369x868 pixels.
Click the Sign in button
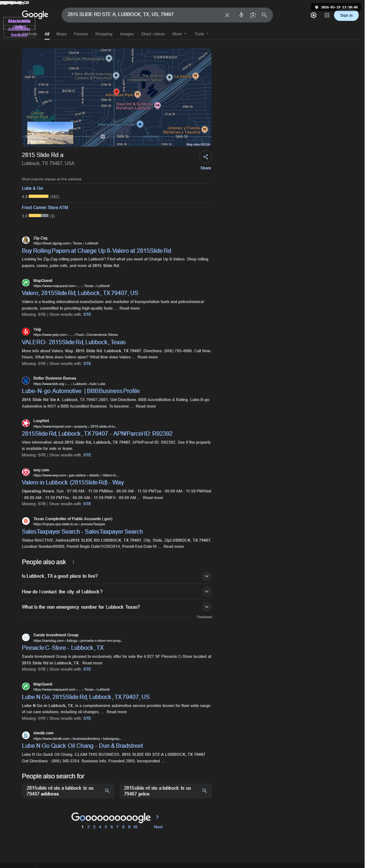pos(346,15)
